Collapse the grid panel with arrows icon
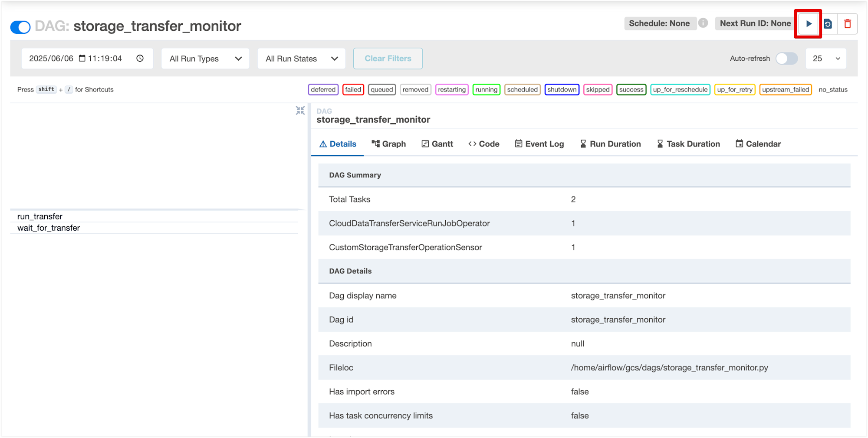 (300, 111)
